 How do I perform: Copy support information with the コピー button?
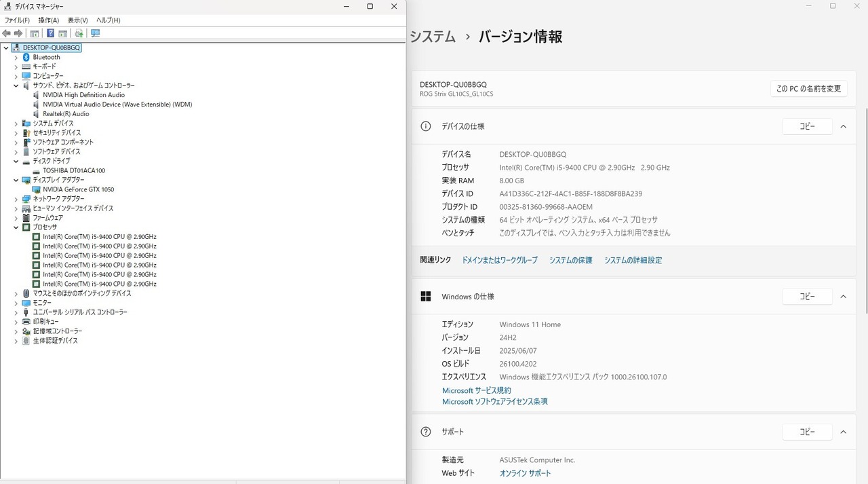[807, 432]
